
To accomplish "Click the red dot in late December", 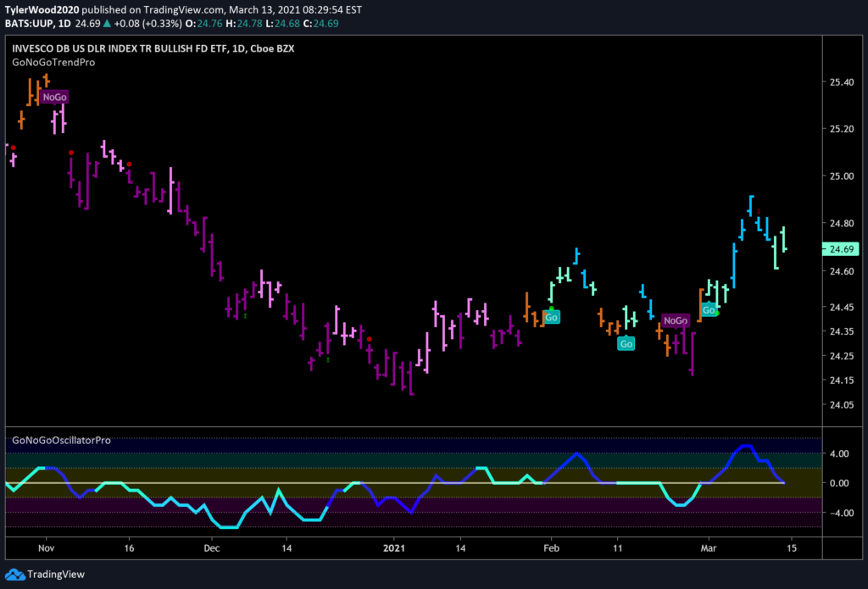I will (x=370, y=339).
